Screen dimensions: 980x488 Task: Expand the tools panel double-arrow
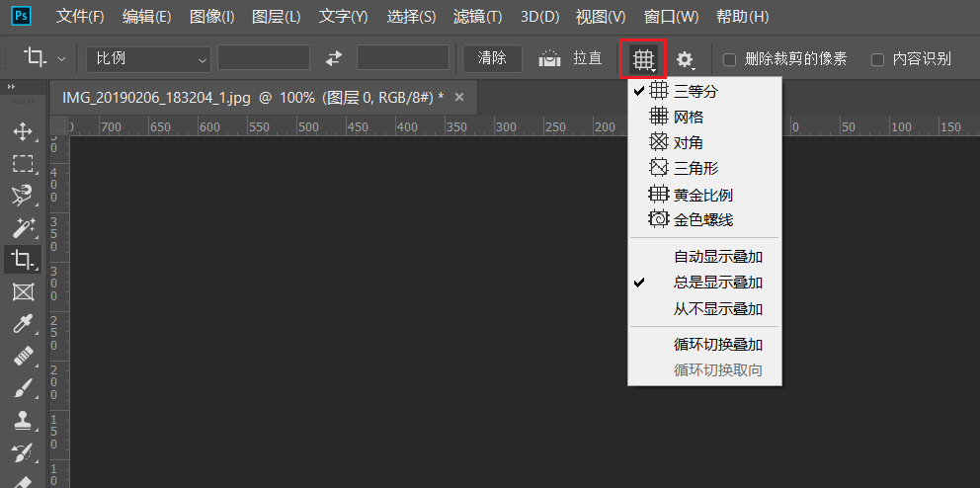click(11, 88)
